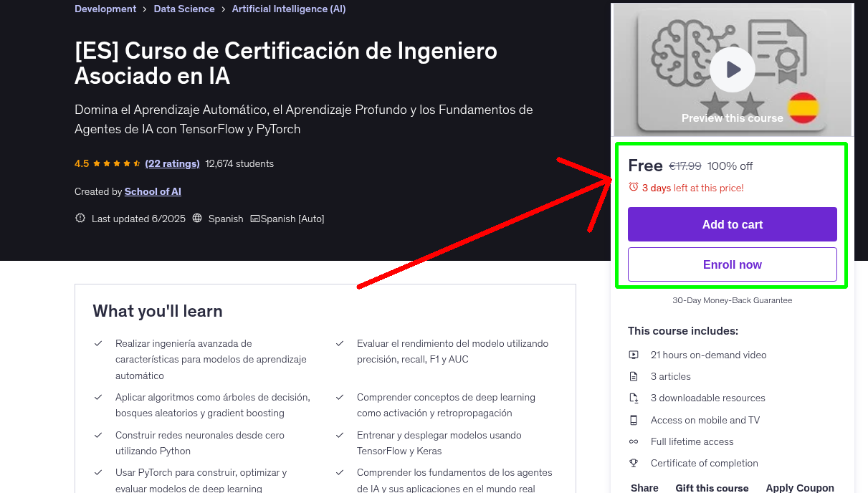Click the last updated clock icon
Image resolution: width=868 pixels, height=493 pixels.
[x=80, y=218]
